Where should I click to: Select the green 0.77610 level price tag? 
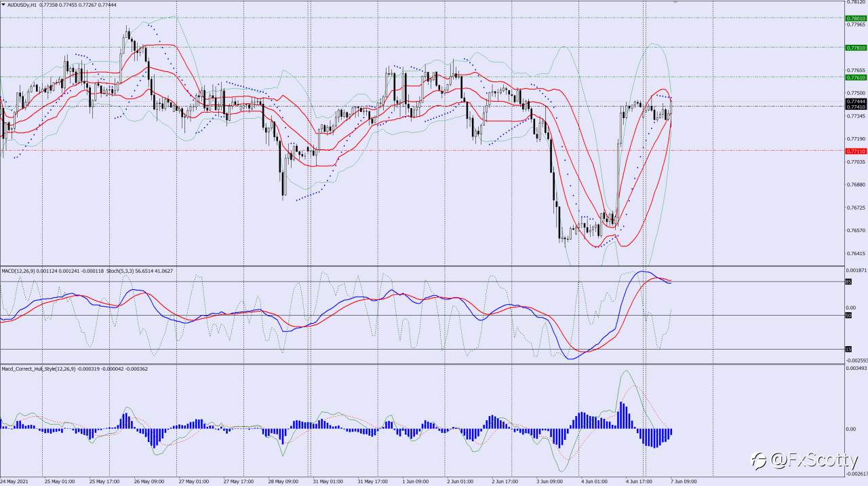pyautogui.click(x=856, y=77)
